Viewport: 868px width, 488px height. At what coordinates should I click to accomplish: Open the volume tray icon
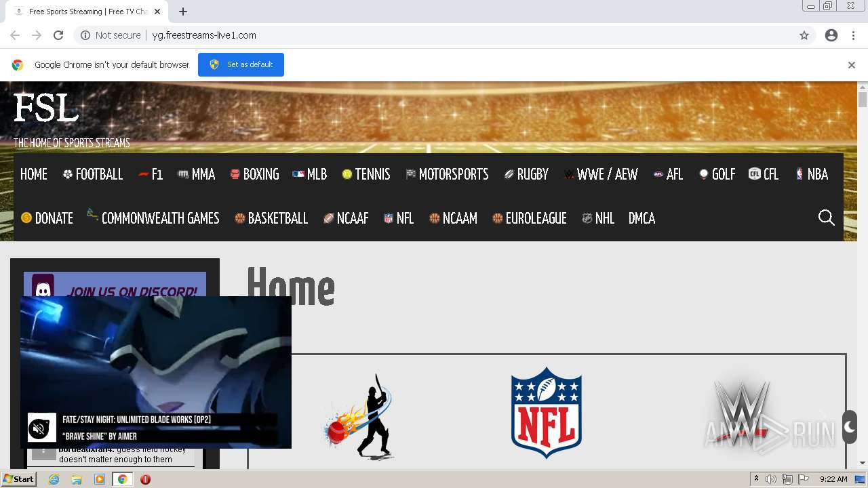[771, 479]
